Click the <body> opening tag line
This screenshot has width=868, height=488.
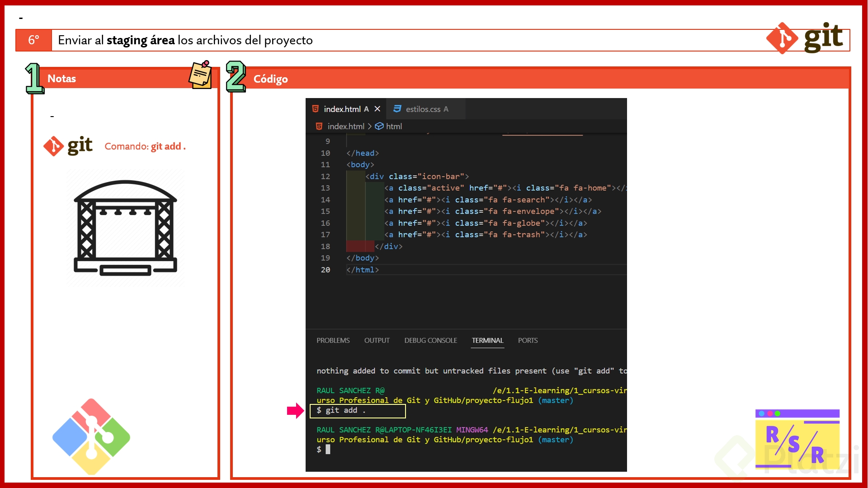click(360, 165)
